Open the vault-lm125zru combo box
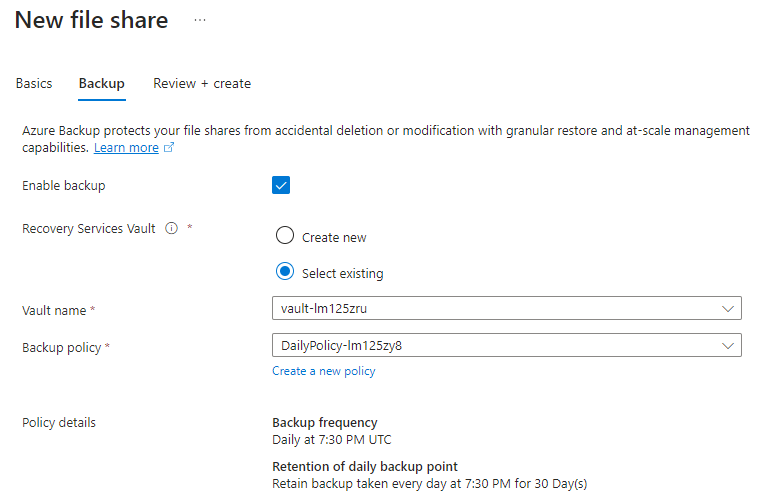 pos(507,308)
